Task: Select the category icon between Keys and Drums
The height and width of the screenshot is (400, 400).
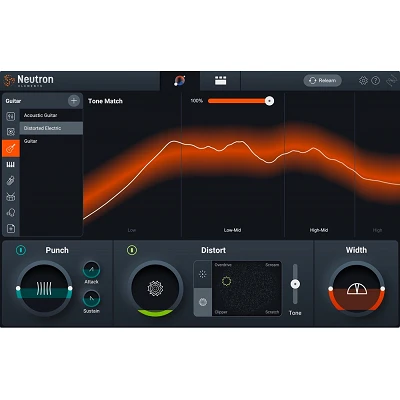Action: (11, 180)
